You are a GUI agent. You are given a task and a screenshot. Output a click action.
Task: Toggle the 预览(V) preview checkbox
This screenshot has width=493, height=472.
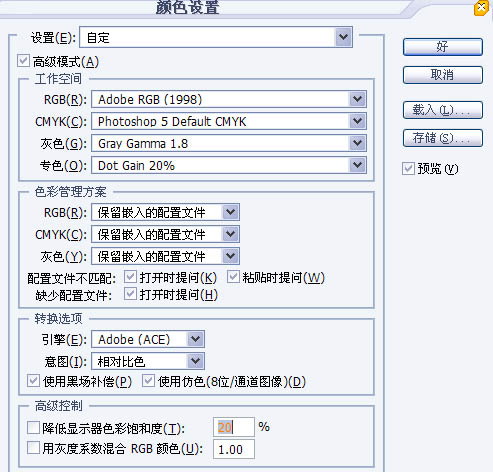coord(408,169)
